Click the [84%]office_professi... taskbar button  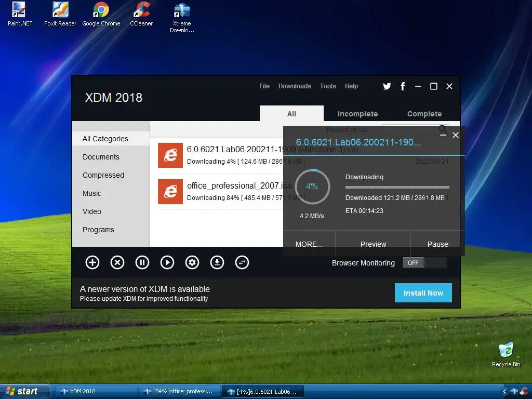pos(179,392)
